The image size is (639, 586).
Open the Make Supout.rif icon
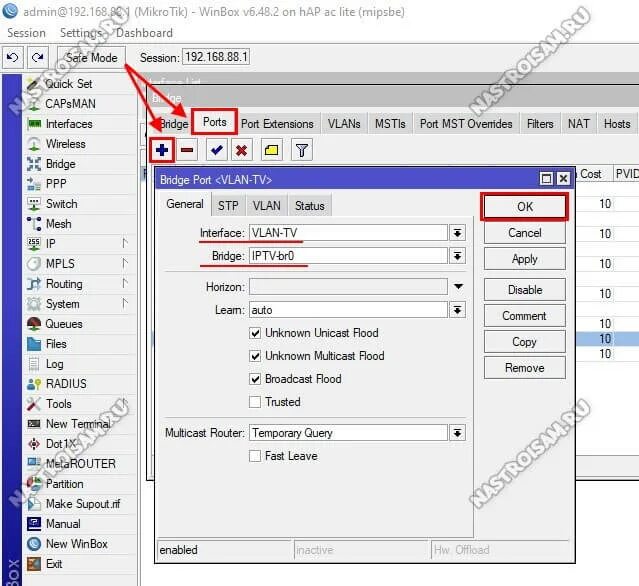pos(34,504)
